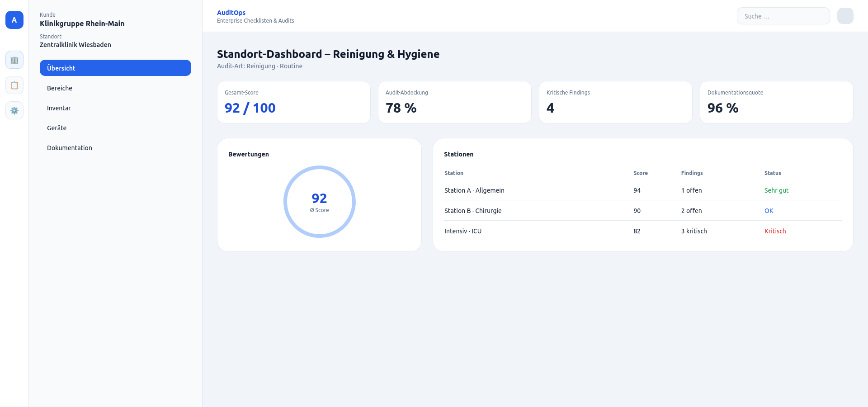
Task: Navigate to the Dokumentation section
Action: click(69, 148)
